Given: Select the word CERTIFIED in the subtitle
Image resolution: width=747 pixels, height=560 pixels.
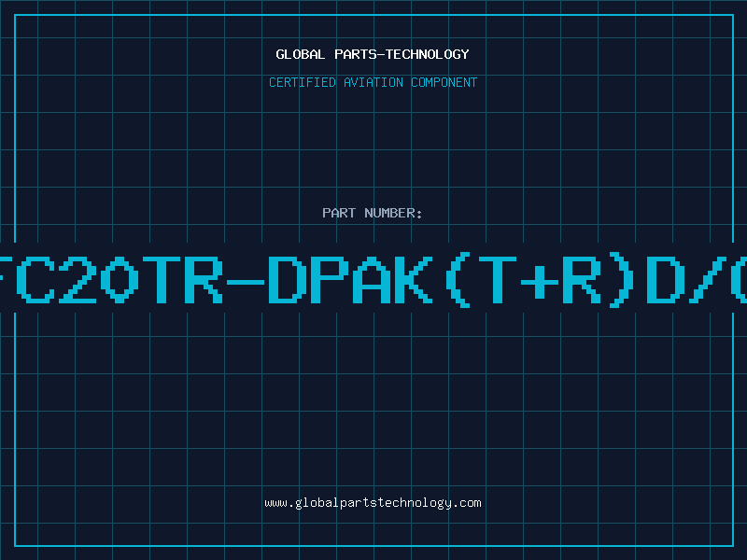Looking at the screenshot, I should pyautogui.click(x=303, y=82).
